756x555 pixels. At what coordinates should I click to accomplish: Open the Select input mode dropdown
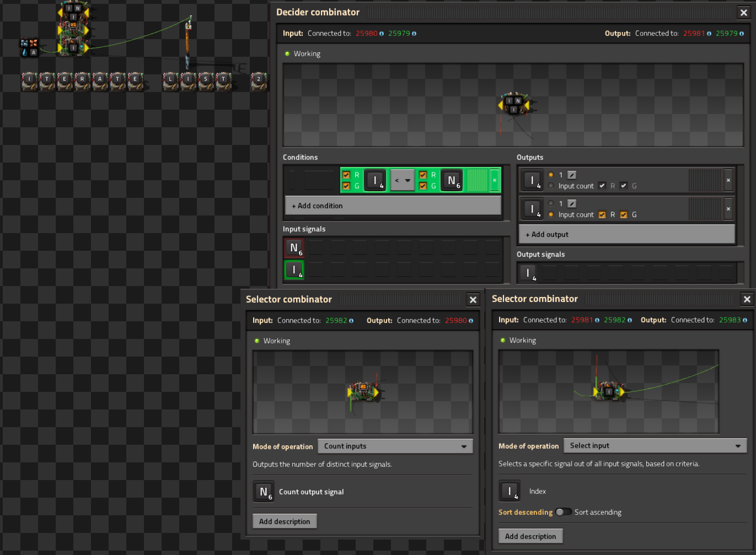click(x=656, y=446)
